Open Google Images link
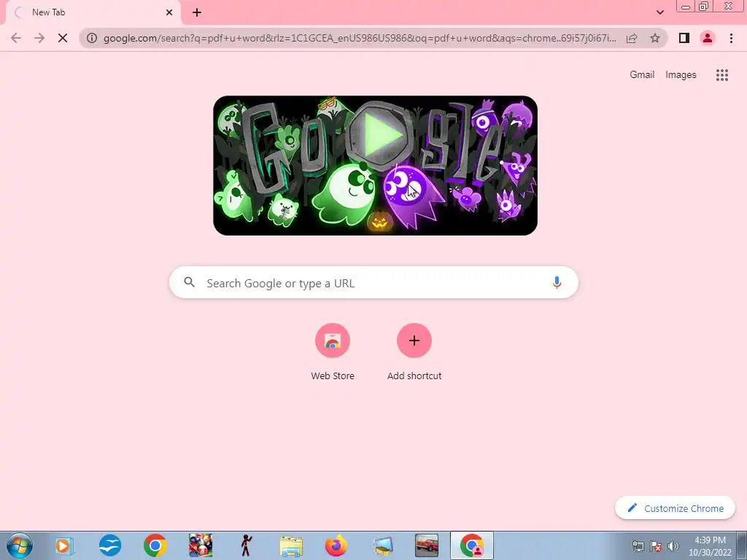This screenshot has width=747, height=560. pyautogui.click(x=681, y=75)
